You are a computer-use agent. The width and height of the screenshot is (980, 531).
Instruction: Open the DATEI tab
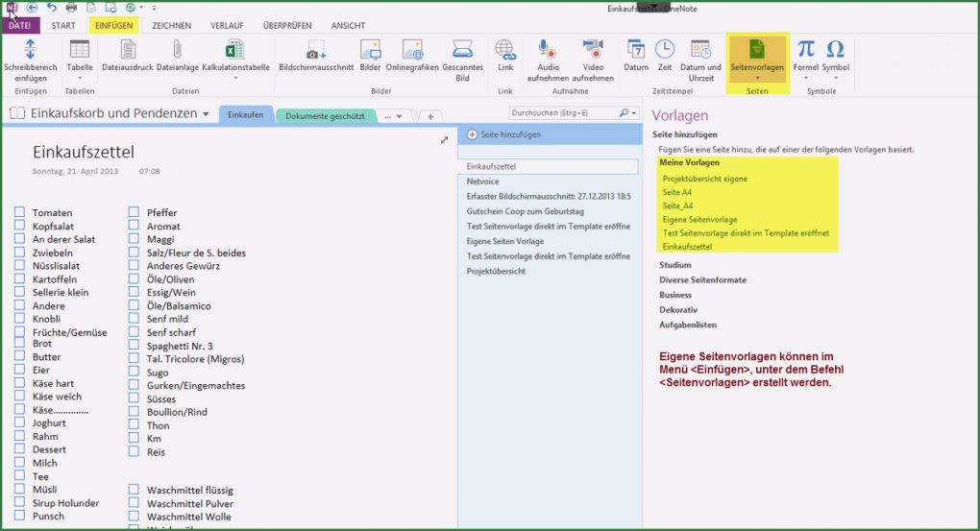[20, 26]
